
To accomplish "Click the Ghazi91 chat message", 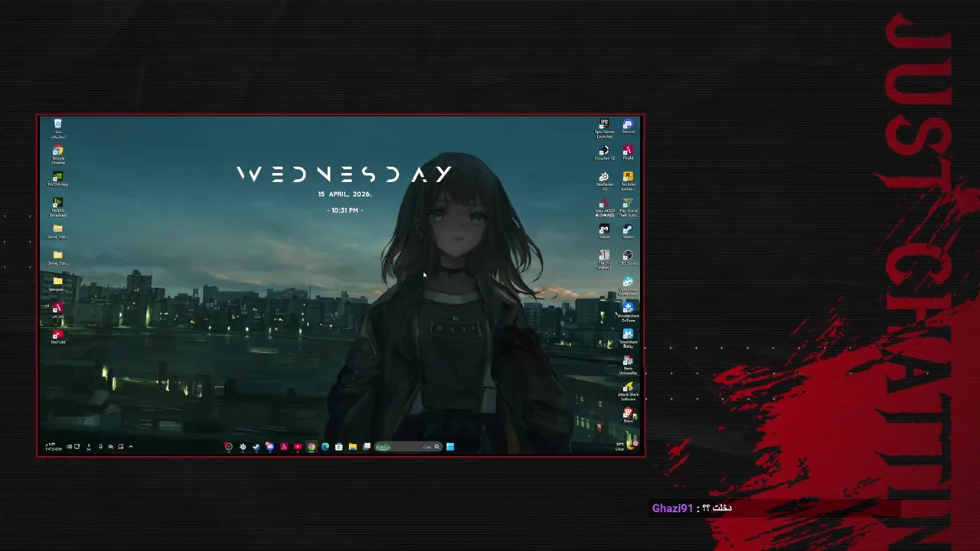I will [691, 508].
